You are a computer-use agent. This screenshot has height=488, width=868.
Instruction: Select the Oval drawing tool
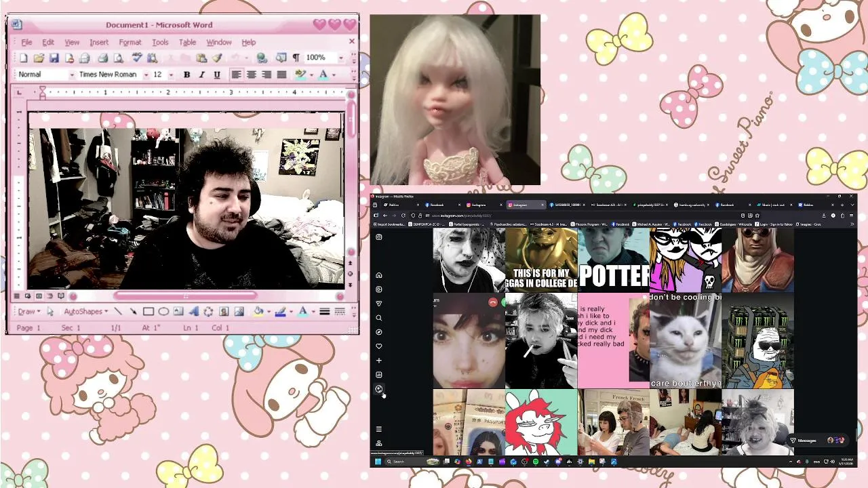pos(163,312)
